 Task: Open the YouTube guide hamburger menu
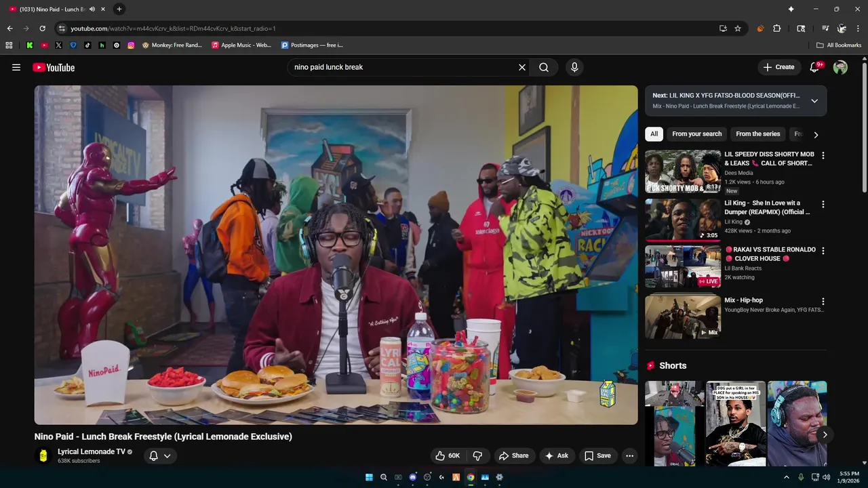[x=16, y=67]
